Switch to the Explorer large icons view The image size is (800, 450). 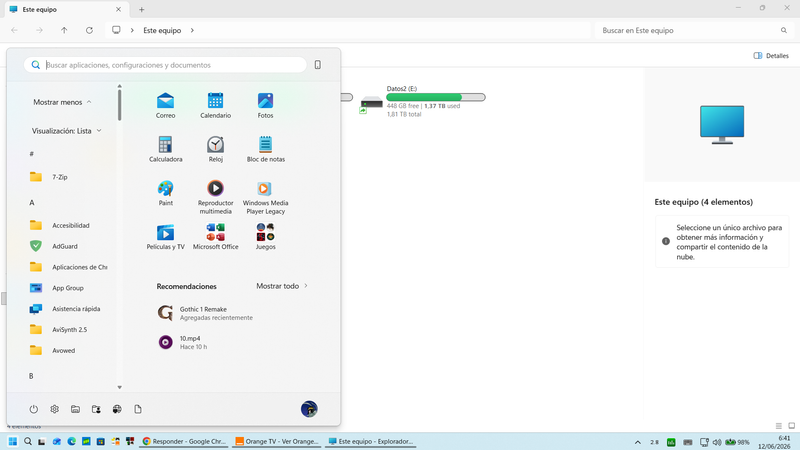pyautogui.click(x=791, y=426)
